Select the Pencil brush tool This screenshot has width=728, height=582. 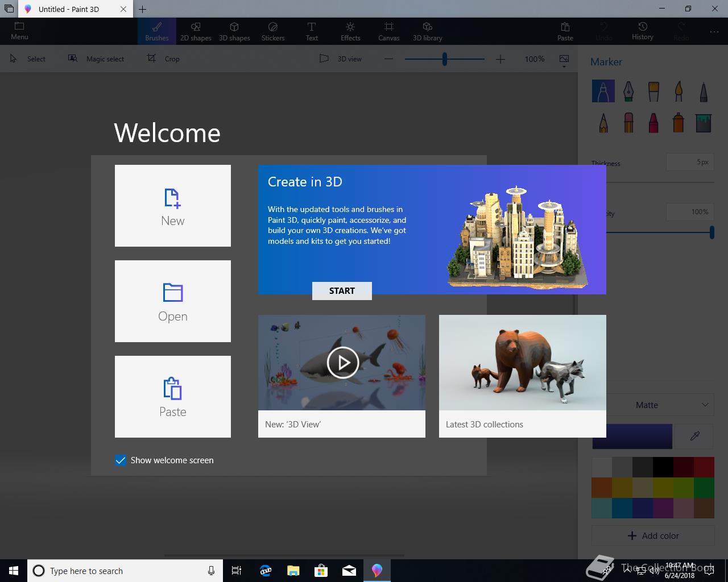[603, 122]
